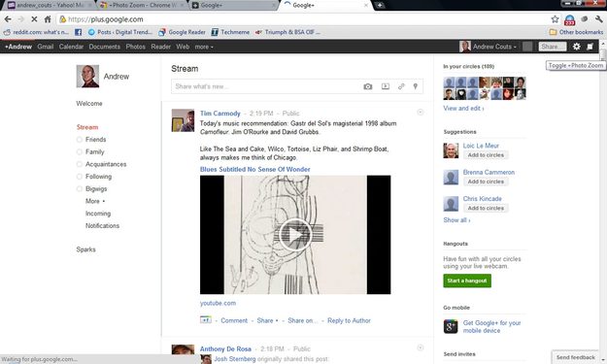Open Tim Carmody's avatar
Image resolution: width=607 pixels, height=364 pixels.
[183, 120]
